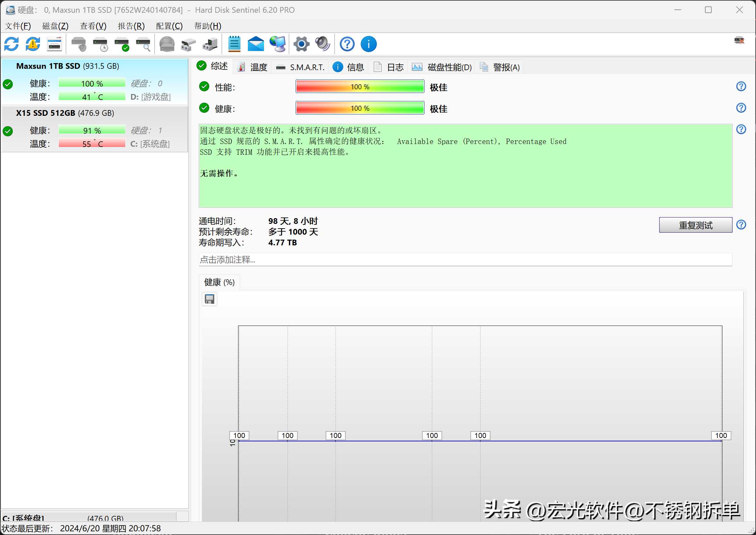This screenshot has height=535, width=756.
Task: Open the 报告(R) menu
Action: 131,26
